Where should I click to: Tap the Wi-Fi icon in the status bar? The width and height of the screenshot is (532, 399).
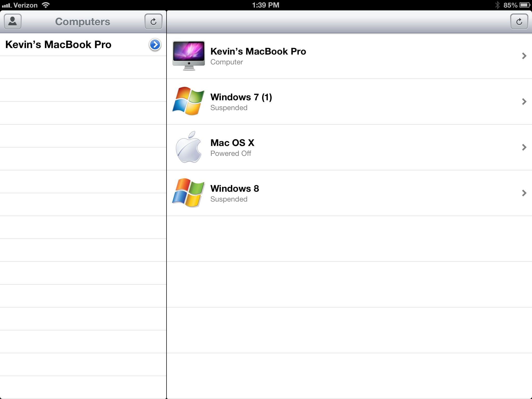tap(46, 5)
